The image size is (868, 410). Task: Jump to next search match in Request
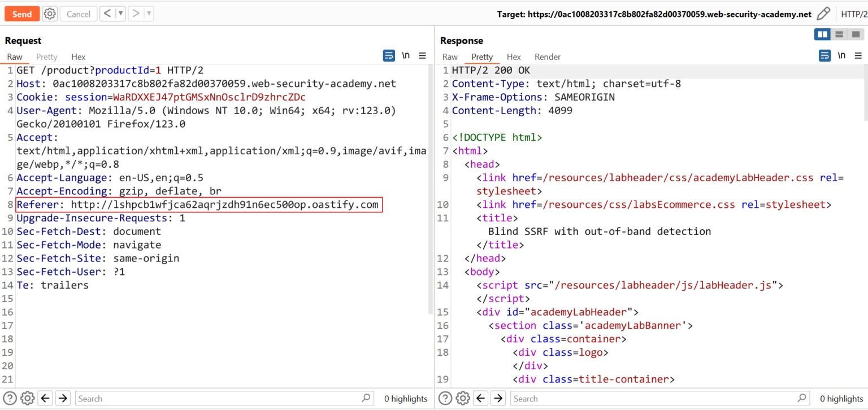pyautogui.click(x=63, y=398)
